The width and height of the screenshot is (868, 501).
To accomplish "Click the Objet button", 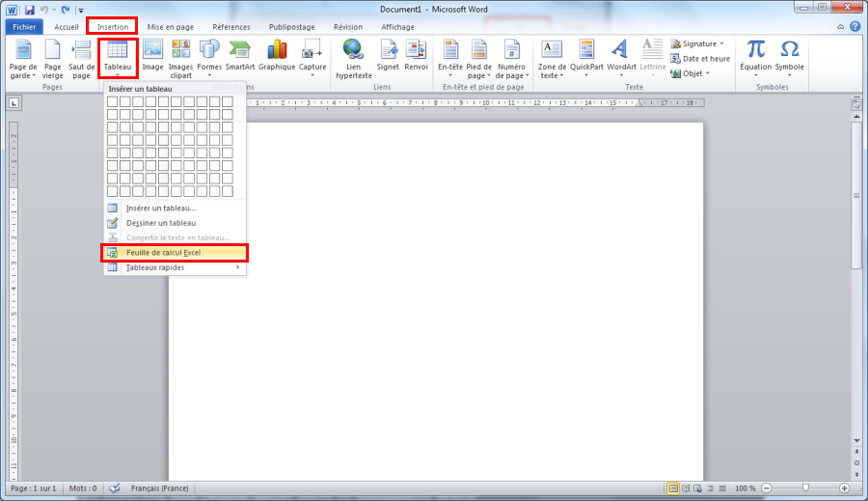I will [x=690, y=73].
